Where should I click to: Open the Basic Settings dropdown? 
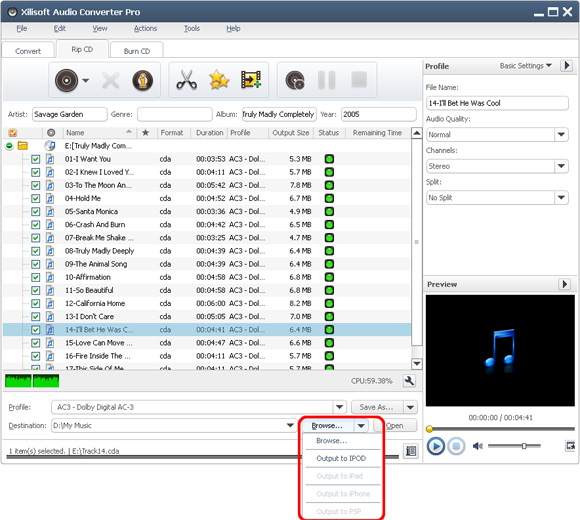pyautogui.click(x=526, y=65)
